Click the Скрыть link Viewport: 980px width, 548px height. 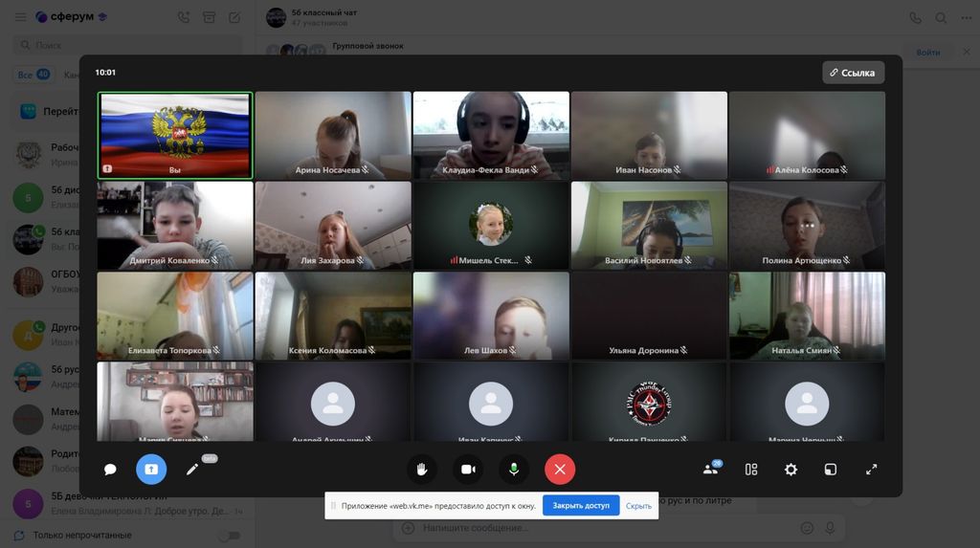[638, 506]
